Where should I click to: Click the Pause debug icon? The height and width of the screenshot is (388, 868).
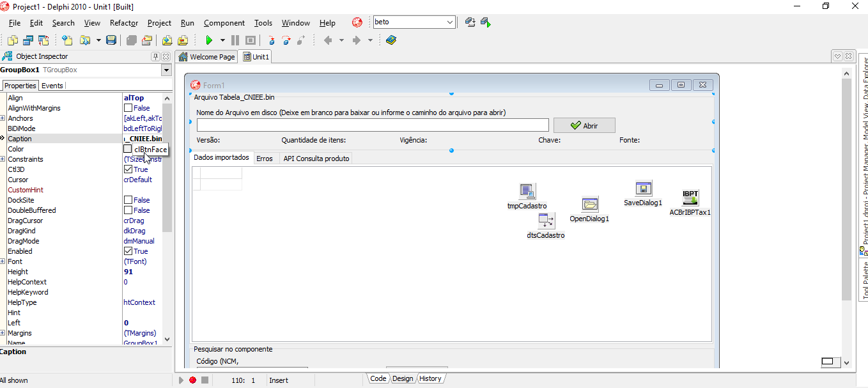click(235, 40)
